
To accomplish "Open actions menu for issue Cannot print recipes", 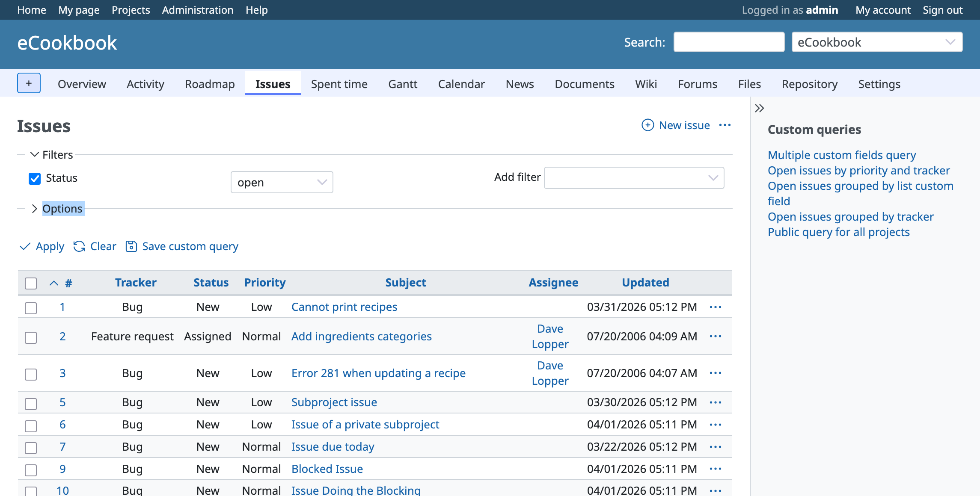I will pyautogui.click(x=715, y=307).
